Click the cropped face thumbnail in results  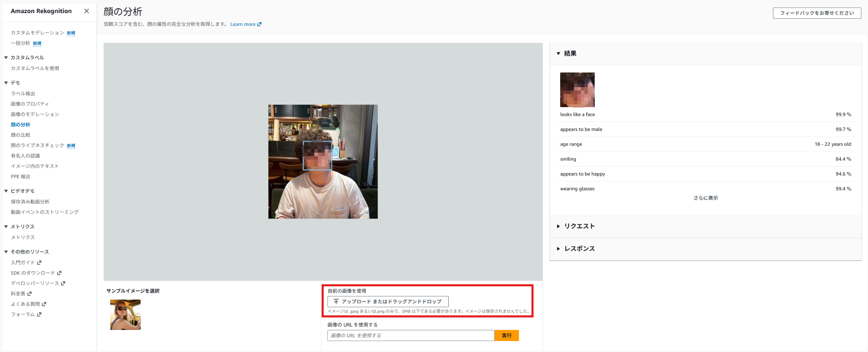[x=577, y=90]
